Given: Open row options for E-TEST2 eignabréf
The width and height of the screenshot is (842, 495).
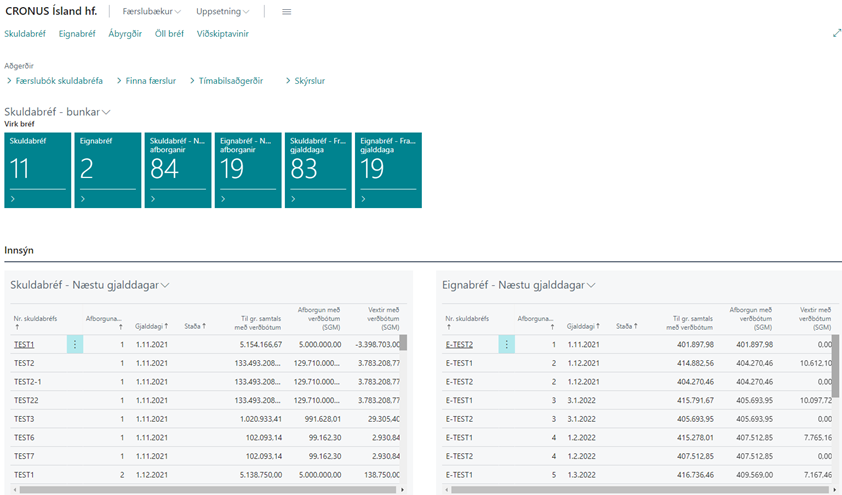Looking at the screenshot, I should (x=507, y=344).
